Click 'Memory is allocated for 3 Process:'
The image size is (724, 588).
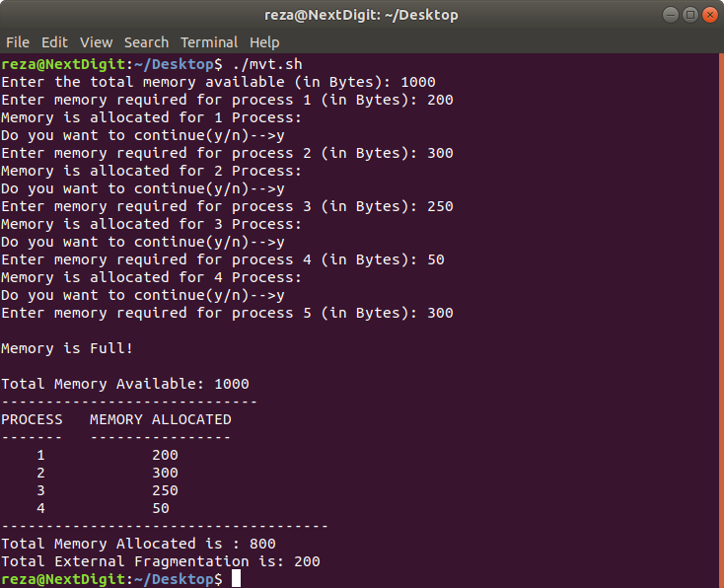tap(151, 225)
